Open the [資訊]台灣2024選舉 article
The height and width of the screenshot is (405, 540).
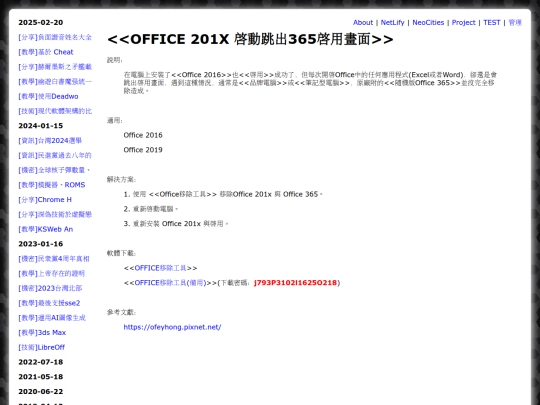50,141
